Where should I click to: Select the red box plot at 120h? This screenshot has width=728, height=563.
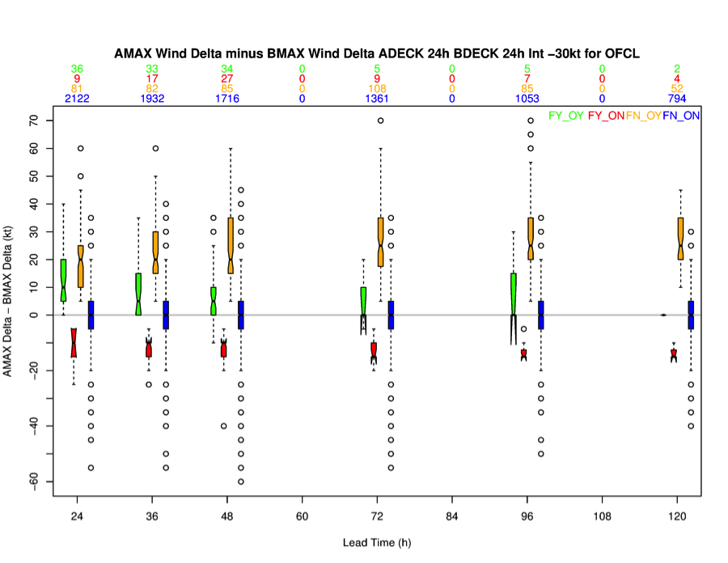673,353
